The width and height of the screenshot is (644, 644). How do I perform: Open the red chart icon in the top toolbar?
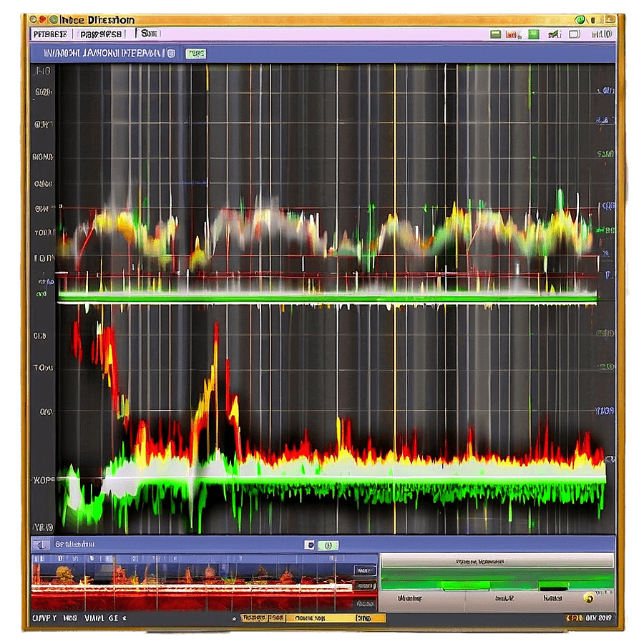[512, 34]
